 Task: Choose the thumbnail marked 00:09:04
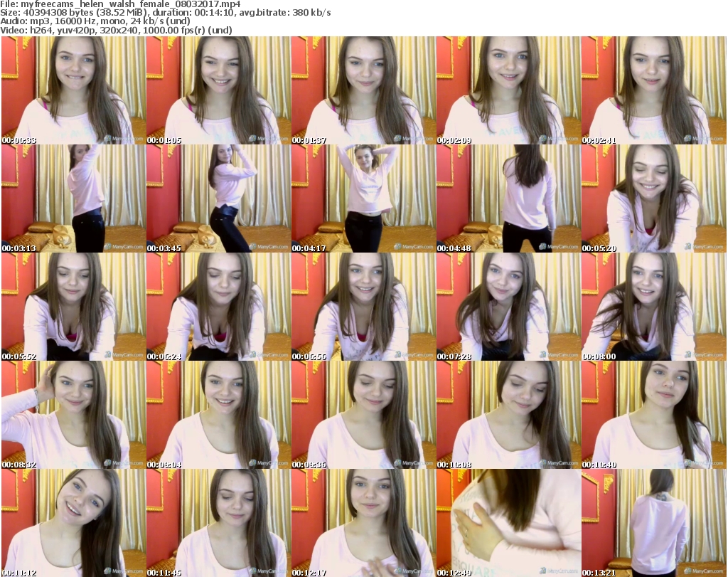click(219, 415)
